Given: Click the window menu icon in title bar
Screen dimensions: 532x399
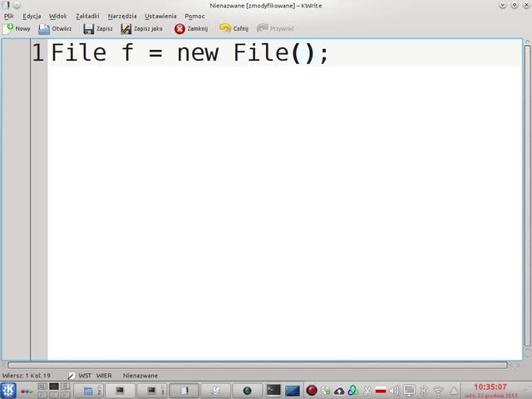Looking at the screenshot, I should (x=6, y=5).
